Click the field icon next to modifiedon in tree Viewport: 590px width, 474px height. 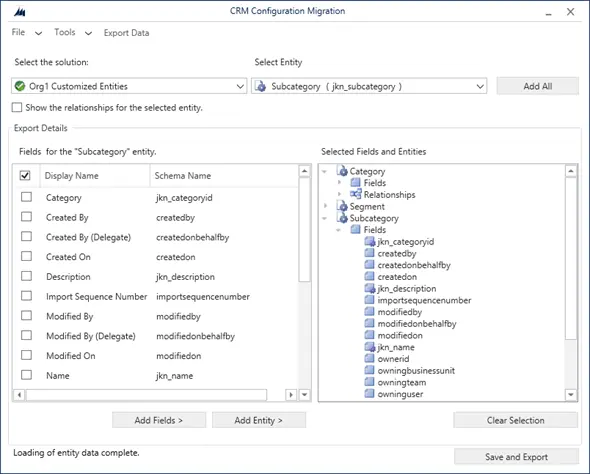[x=370, y=335]
